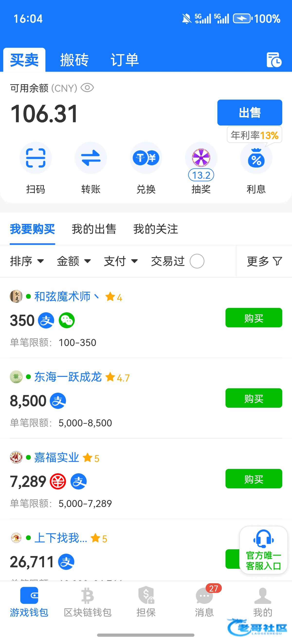
Task: Open seller 和弦魔术师 profile name
Action: 62,297
